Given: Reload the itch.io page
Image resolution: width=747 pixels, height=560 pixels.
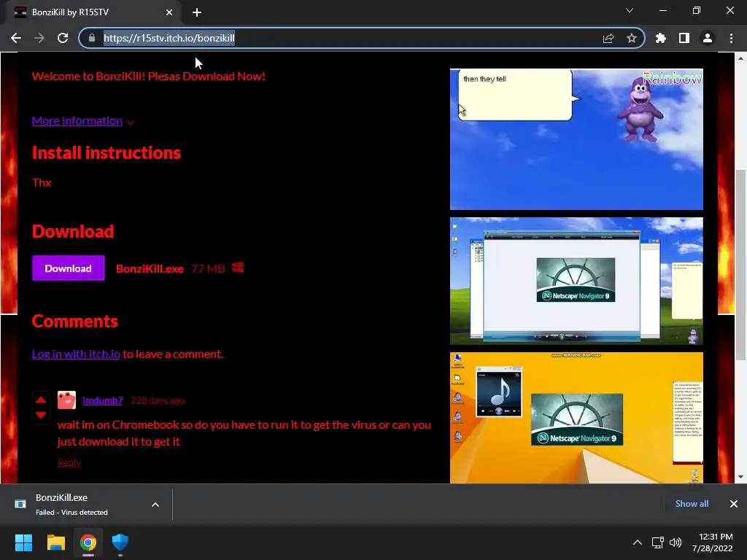Looking at the screenshot, I should (63, 38).
